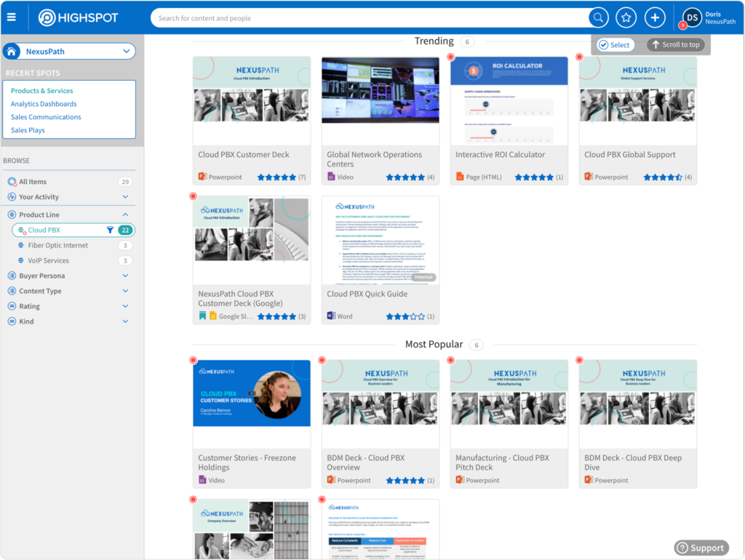Click Video icon on Global Network Operations Centers

(331, 177)
